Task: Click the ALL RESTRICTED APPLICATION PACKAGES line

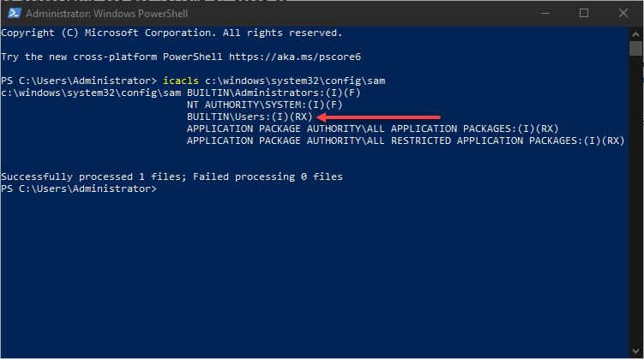Action: 405,140
